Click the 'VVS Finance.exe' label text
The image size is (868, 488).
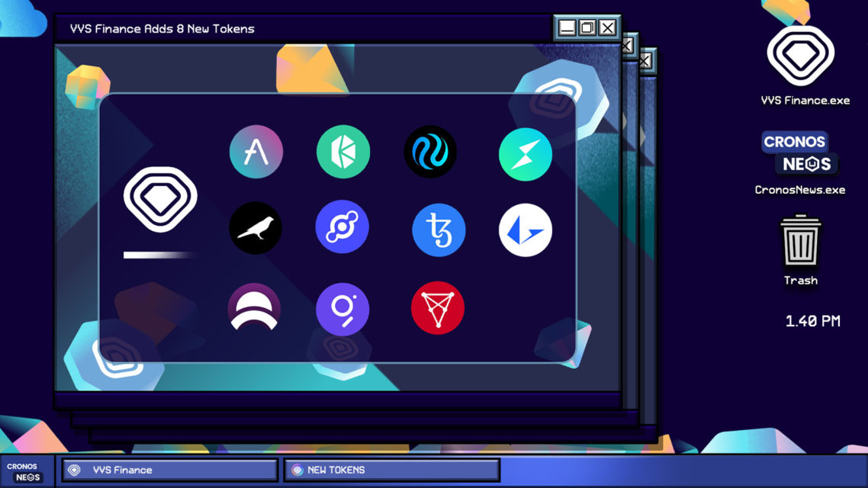point(805,101)
